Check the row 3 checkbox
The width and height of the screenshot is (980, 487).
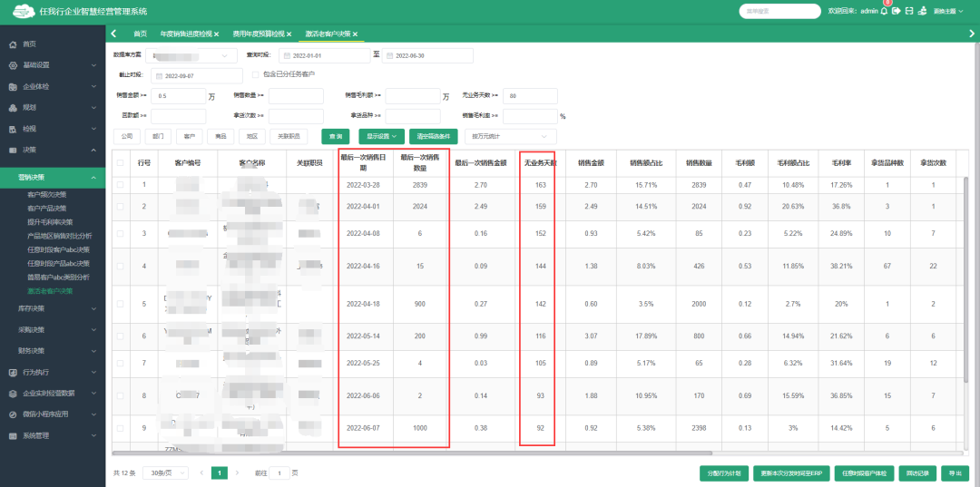[121, 233]
